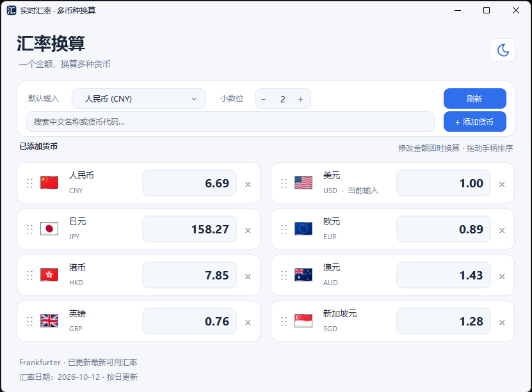Focus the currency search field

[230, 122]
